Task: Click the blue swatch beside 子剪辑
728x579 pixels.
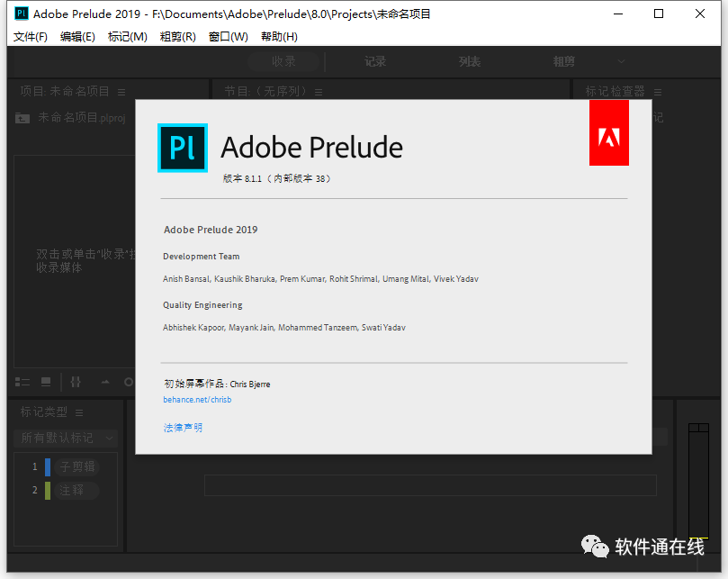Action: 48,467
